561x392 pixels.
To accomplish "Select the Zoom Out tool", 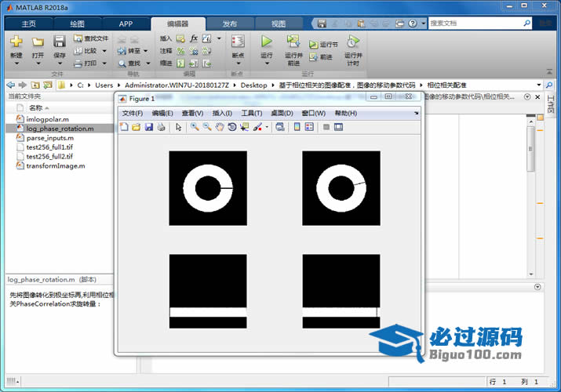I will point(207,127).
